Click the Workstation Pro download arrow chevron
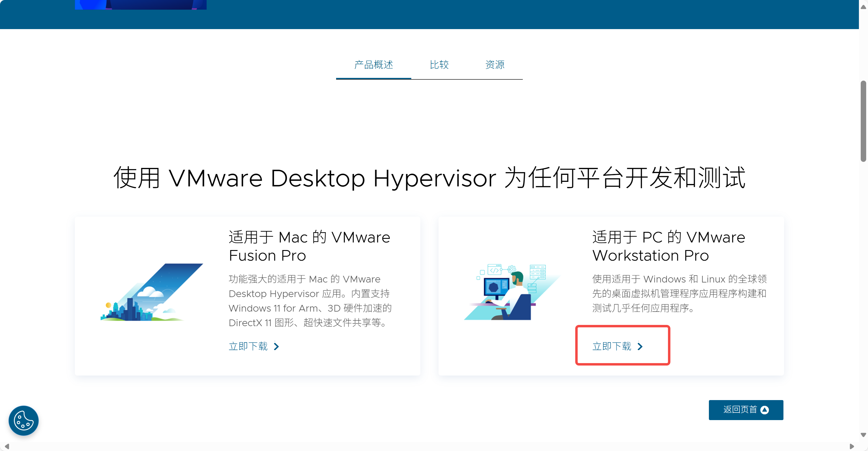 point(640,346)
